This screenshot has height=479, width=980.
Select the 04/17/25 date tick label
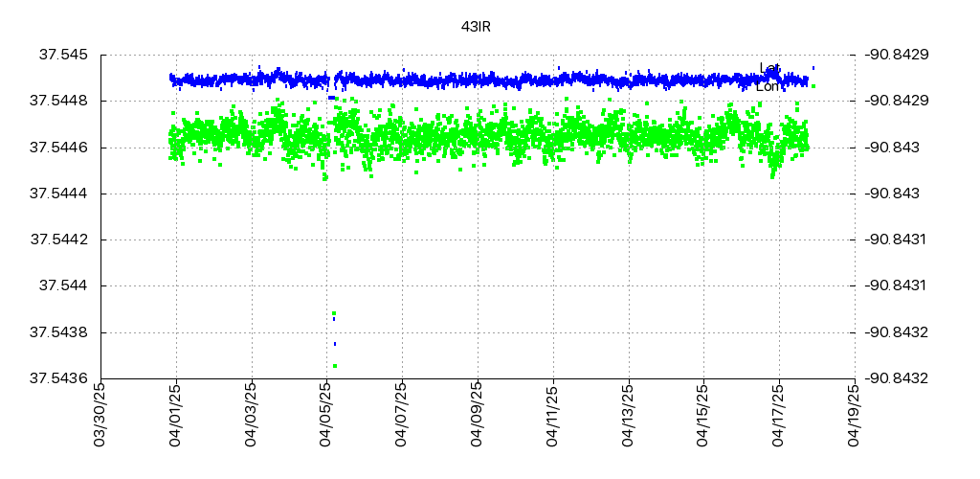pyautogui.click(x=780, y=414)
